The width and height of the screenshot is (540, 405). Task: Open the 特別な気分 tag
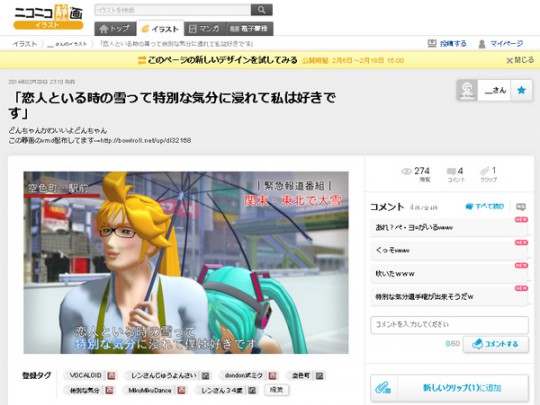84,390
